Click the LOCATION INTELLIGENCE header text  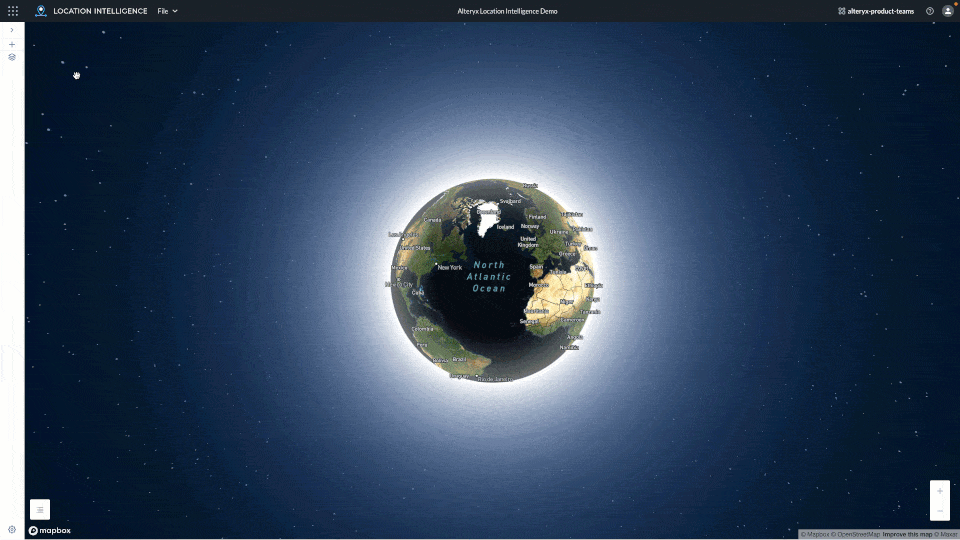click(100, 11)
